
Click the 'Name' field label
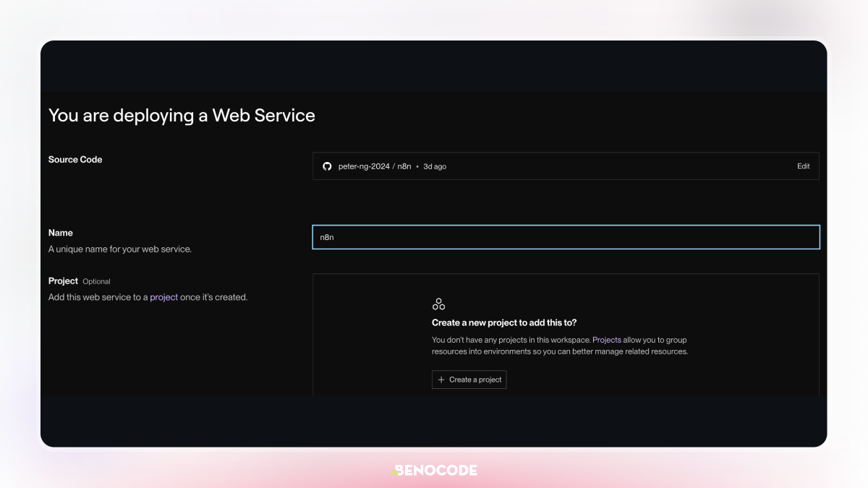click(x=61, y=233)
